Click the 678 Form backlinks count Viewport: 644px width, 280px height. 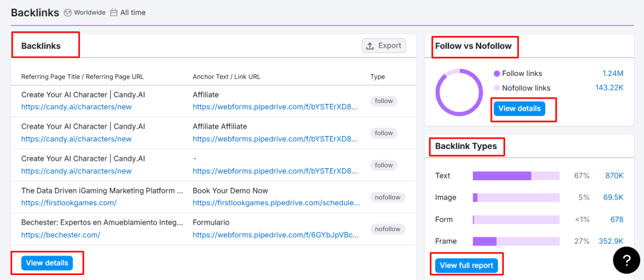pyautogui.click(x=617, y=219)
